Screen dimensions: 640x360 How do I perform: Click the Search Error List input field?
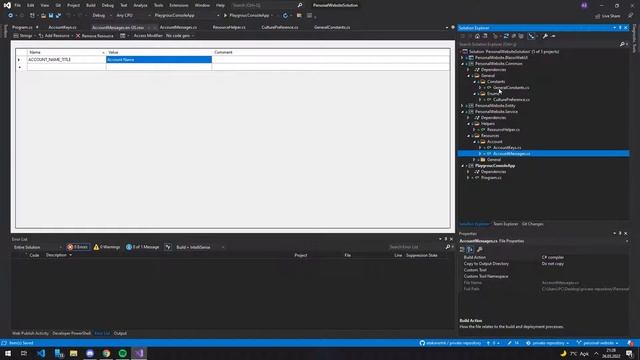pyautogui.click(x=416, y=247)
